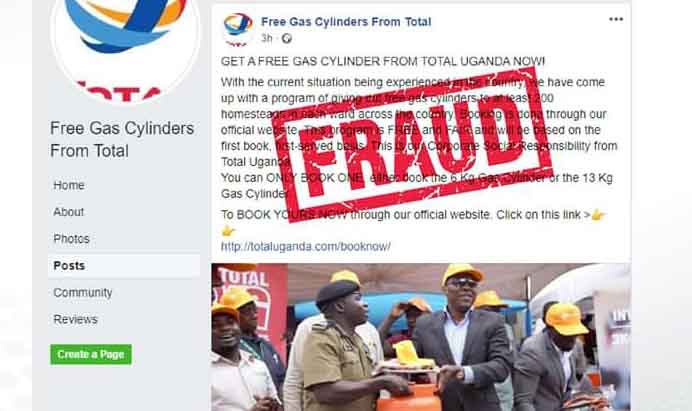Viewport: 692px width, 411px height.
Task: Open the totaluganda.com/booknow link
Action: [306, 246]
